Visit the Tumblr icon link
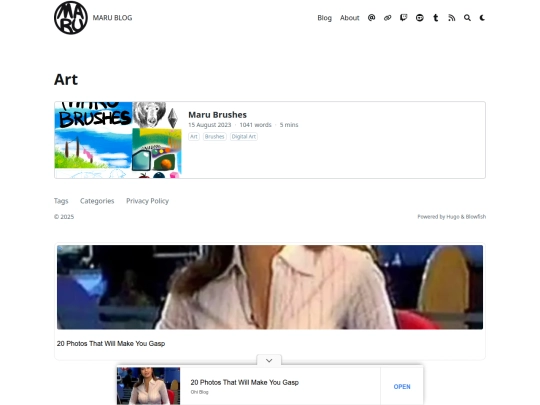Screen dimensions: 540x405 point(436,18)
